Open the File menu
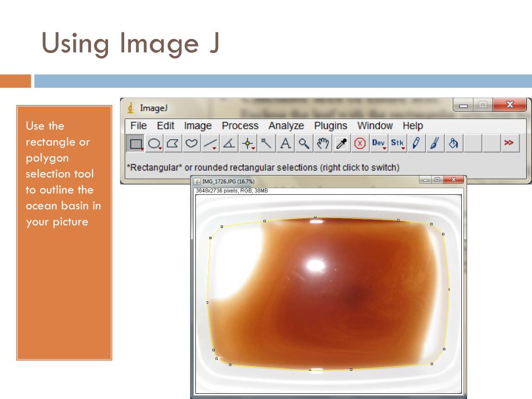Viewport: 532px width, 399px height. (138, 126)
